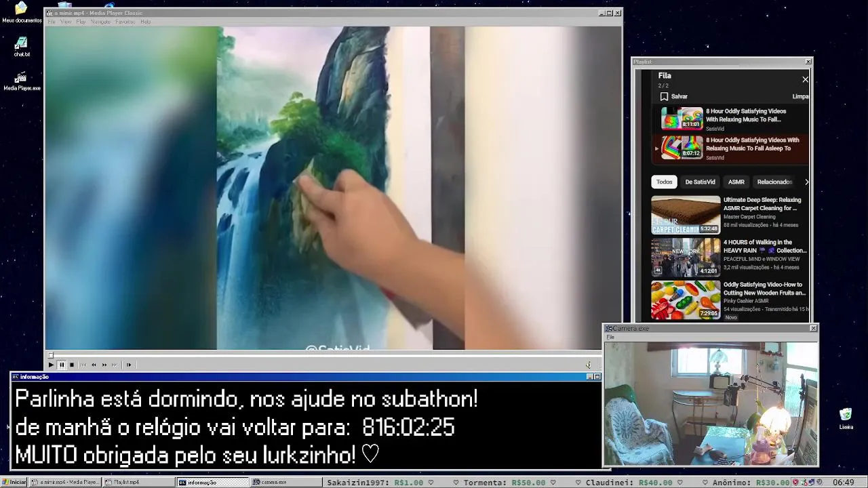Maximize the Media Player Classic window
868x488 pixels.
click(610, 13)
